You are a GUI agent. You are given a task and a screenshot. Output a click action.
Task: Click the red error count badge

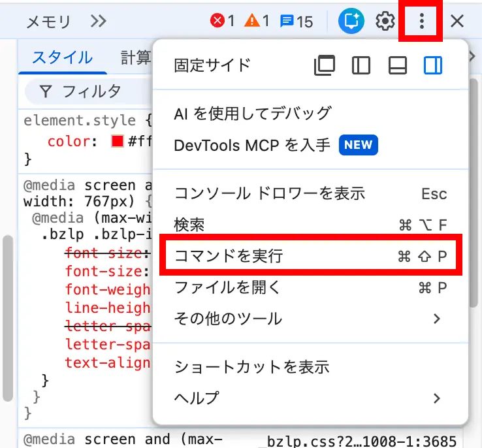tap(222, 21)
